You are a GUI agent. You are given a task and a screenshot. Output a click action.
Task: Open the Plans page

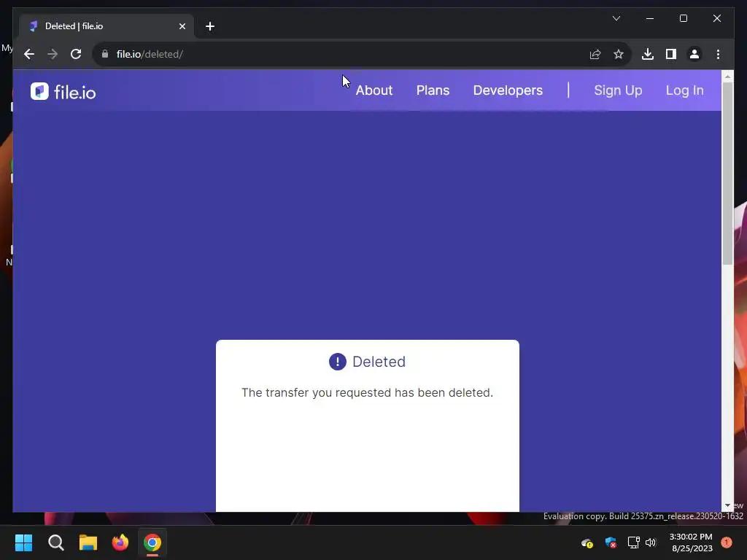[433, 90]
